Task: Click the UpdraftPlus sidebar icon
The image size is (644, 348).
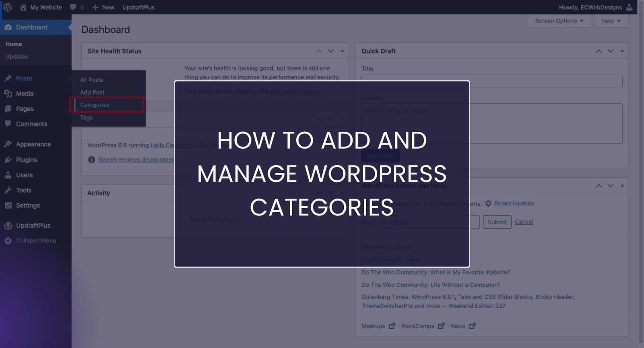Action: [x=8, y=226]
